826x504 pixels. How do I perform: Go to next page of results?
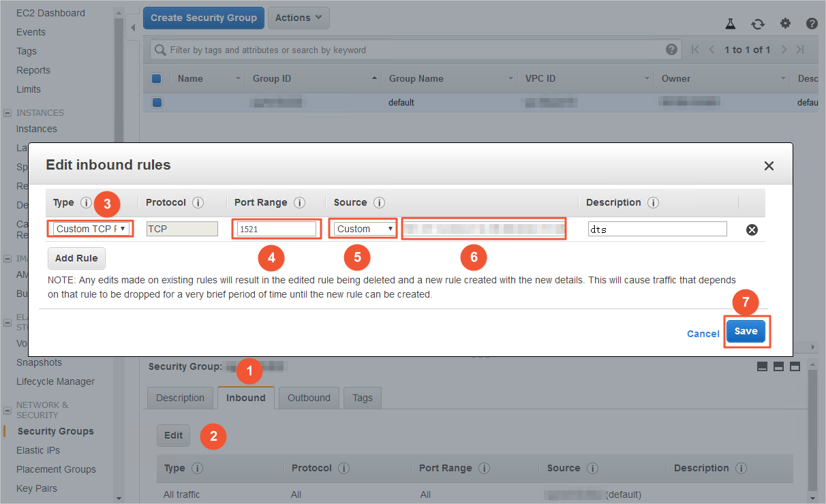pos(784,50)
